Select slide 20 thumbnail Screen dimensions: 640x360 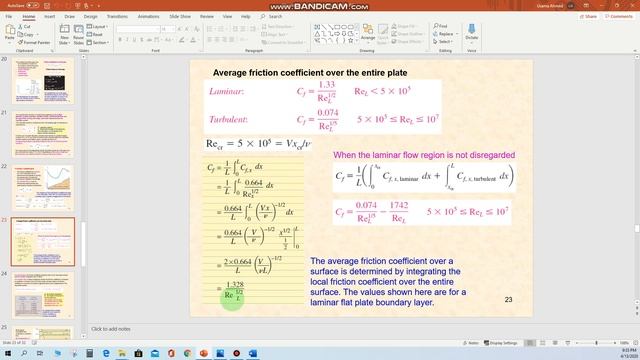(x=43, y=80)
